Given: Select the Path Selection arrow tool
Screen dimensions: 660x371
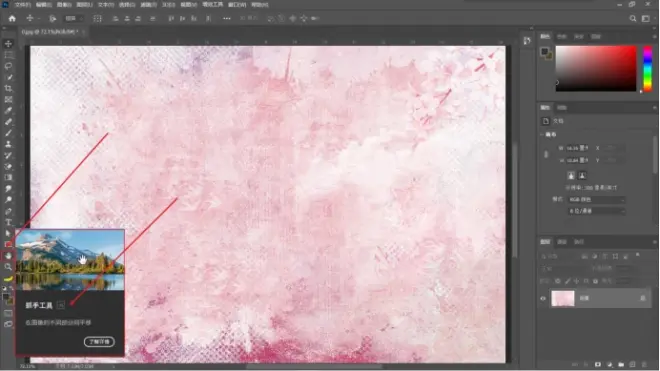Looking at the screenshot, I should (8, 233).
